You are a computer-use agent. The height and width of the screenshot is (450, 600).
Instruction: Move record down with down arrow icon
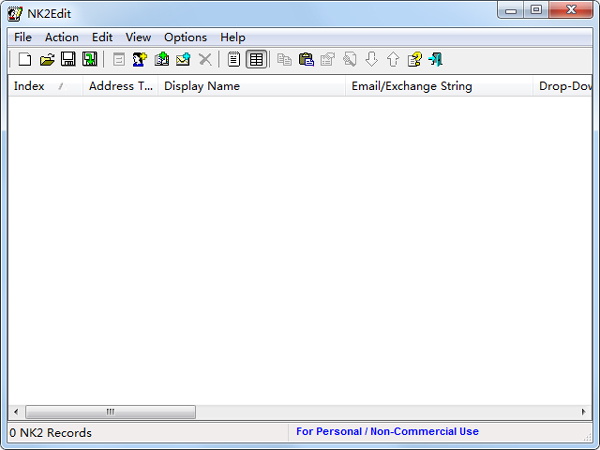371,60
